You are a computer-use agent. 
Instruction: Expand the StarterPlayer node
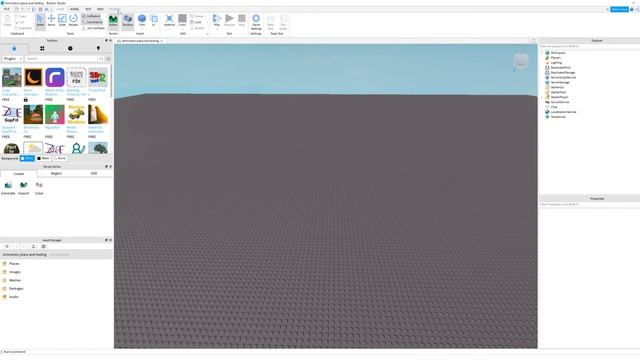[x=542, y=97]
